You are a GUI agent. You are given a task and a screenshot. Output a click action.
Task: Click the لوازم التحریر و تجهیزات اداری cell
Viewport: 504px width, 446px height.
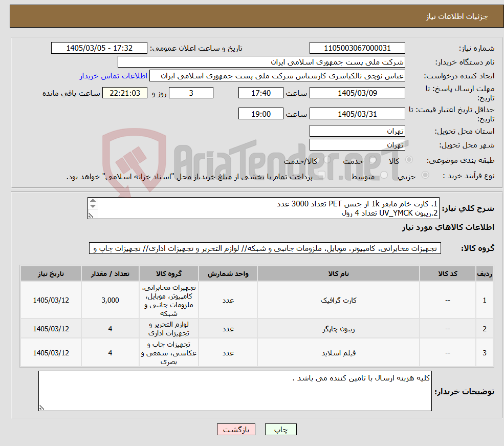pyautogui.click(x=169, y=329)
